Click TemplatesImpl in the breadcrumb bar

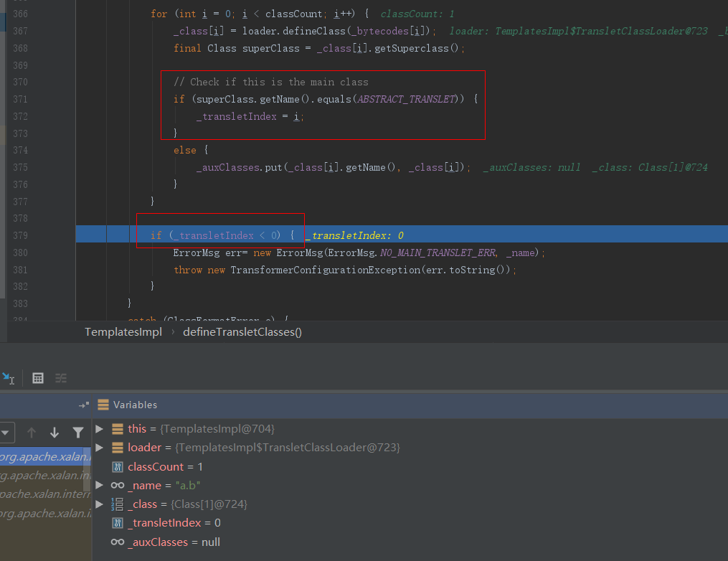click(x=123, y=332)
